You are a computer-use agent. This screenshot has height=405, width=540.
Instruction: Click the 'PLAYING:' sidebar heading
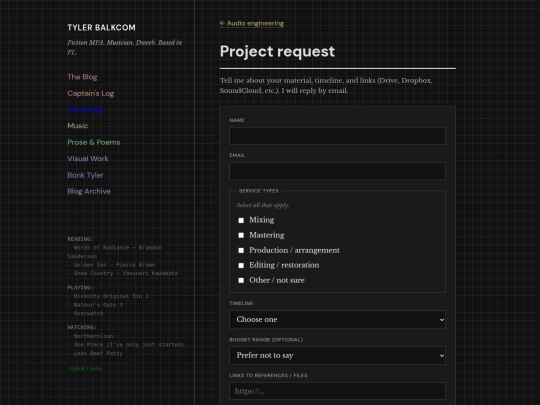pyautogui.click(x=80, y=287)
